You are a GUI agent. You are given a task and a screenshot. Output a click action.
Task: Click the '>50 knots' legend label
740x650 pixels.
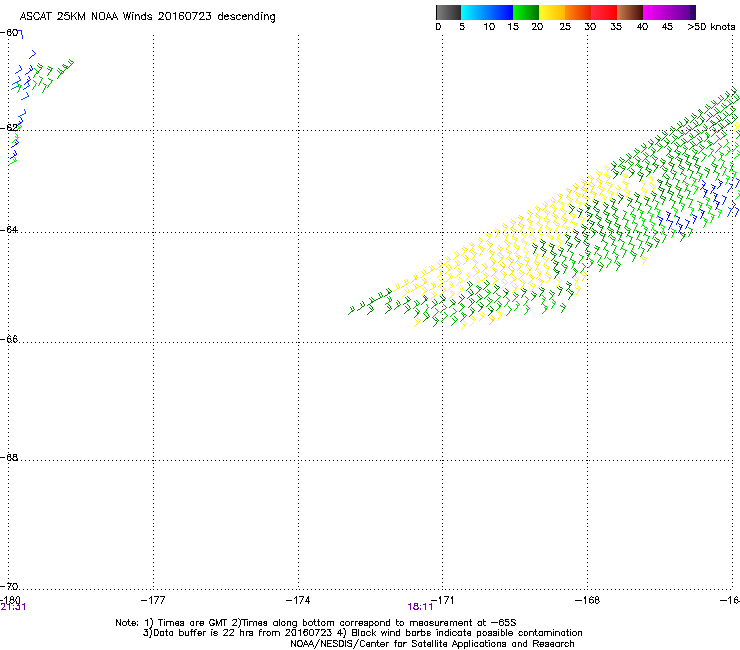point(711,27)
